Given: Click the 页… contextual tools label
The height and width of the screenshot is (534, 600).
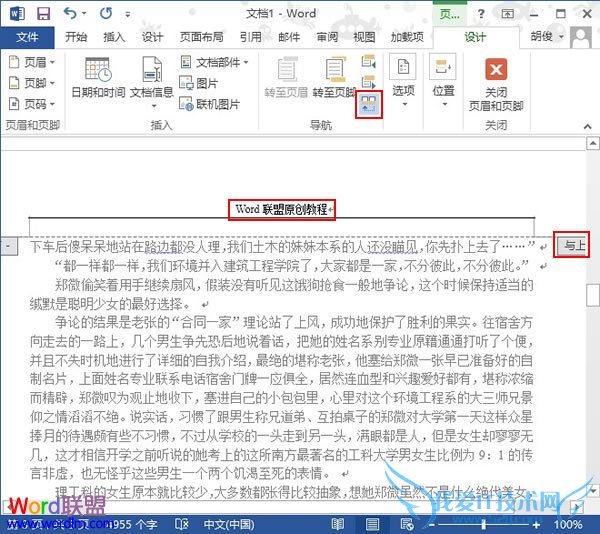Looking at the screenshot, I should click(450, 15).
